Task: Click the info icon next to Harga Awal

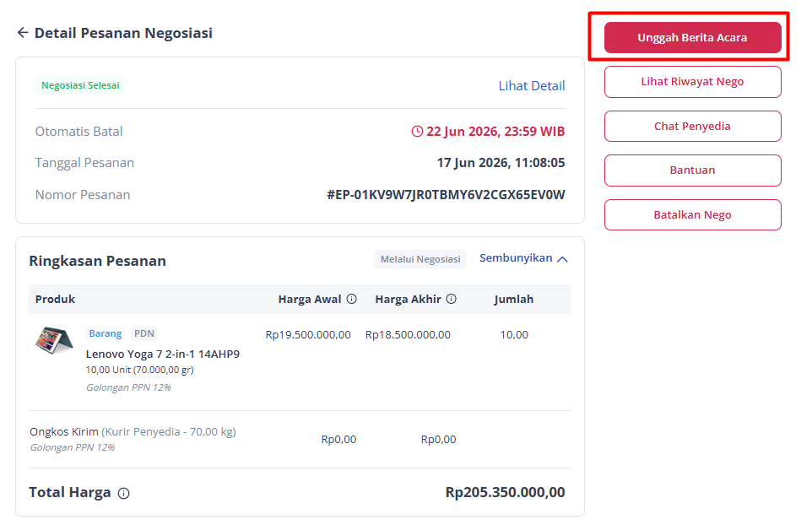Action: click(352, 299)
